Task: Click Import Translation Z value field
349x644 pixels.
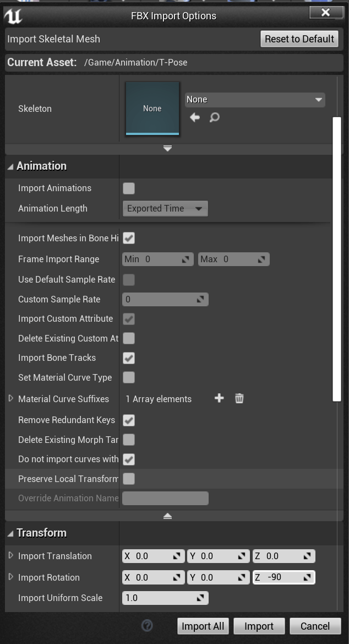Action: click(x=283, y=556)
